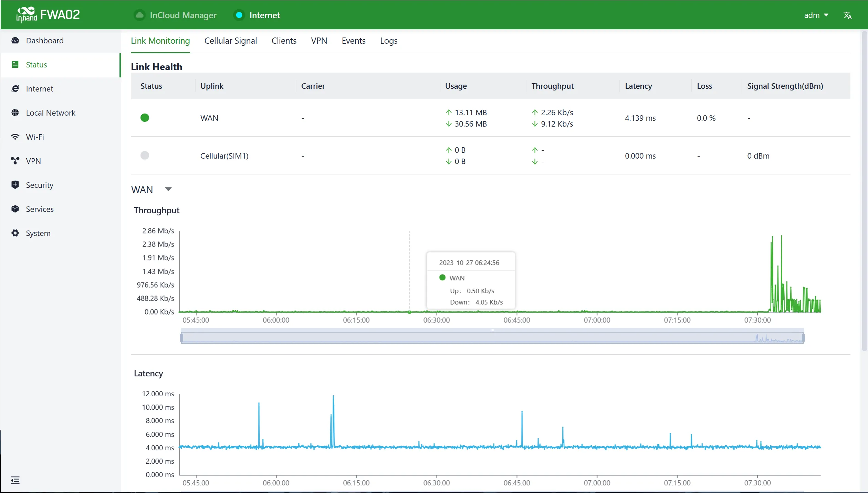
Task: Click the 30.56 MB download usage value
Action: [x=471, y=124]
